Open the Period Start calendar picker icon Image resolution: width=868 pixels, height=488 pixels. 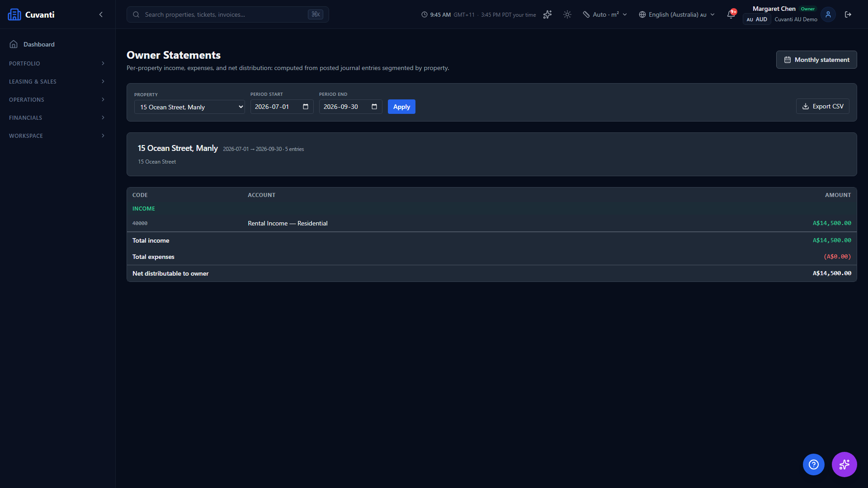(306, 107)
